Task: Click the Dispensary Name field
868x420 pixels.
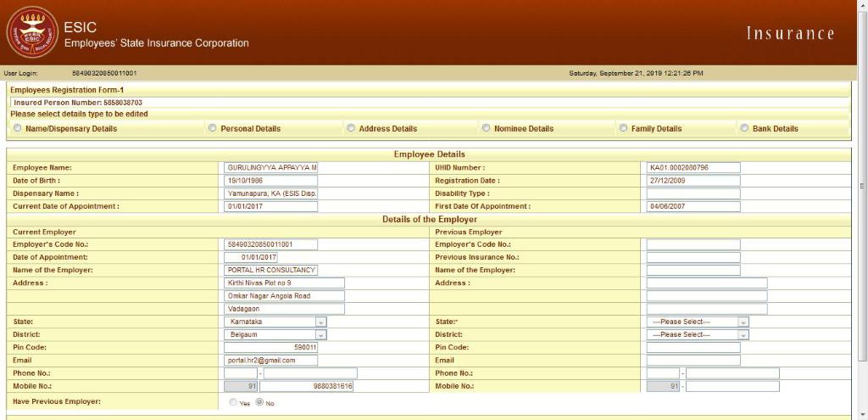Action: (270, 193)
